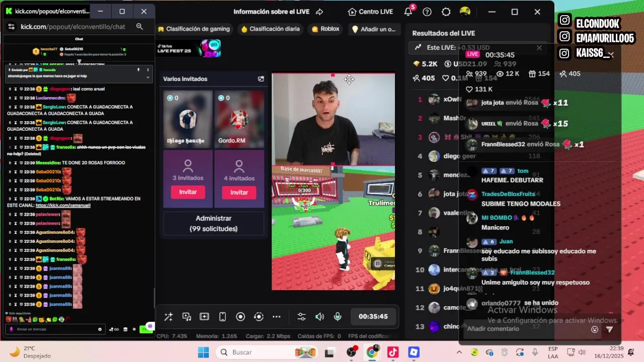Click the replay clip capture icon
The height and width of the screenshot is (362, 644).
coord(259,317)
